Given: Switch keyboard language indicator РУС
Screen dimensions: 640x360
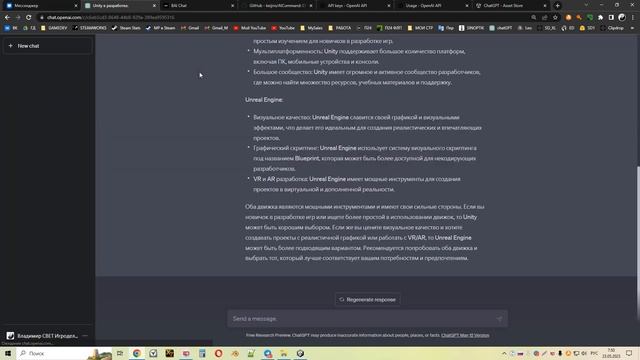Looking at the screenshot, I should pos(594,353).
